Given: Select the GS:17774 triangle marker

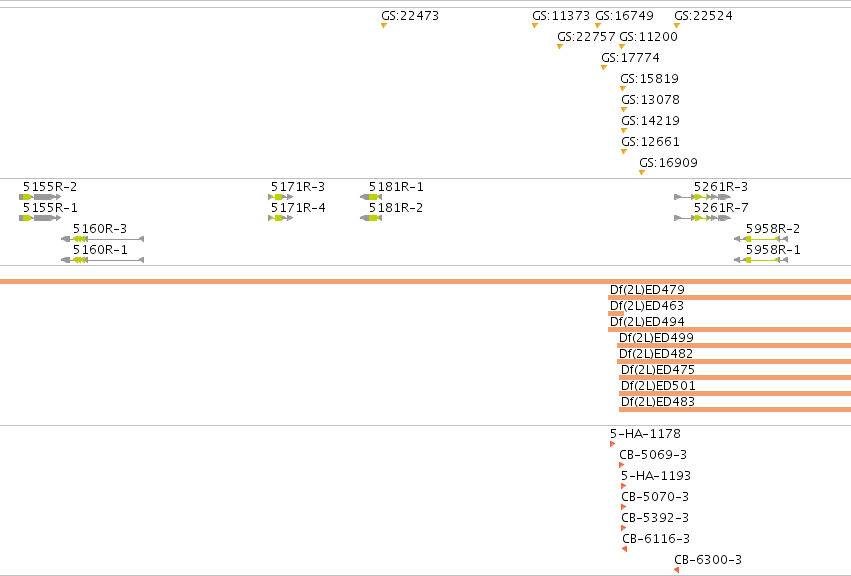Looking at the screenshot, I should pos(604,68).
